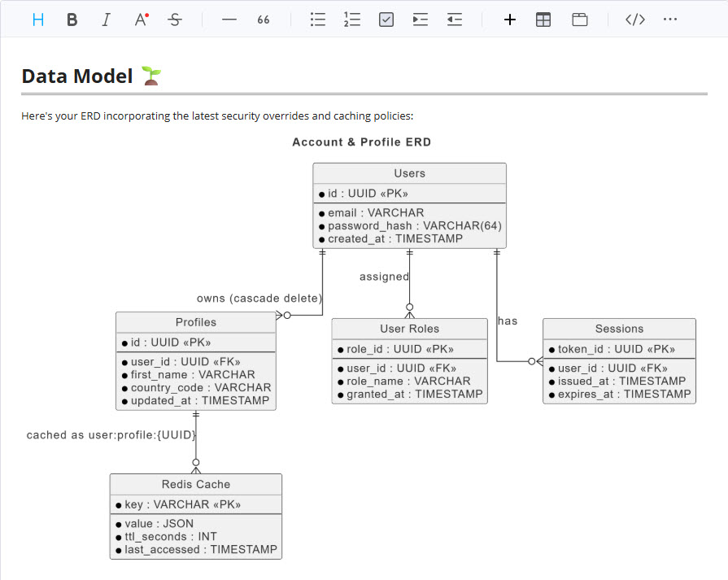This screenshot has width=728, height=580.
Task: Click the ERD intro paragraph text
Action: point(217,116)
